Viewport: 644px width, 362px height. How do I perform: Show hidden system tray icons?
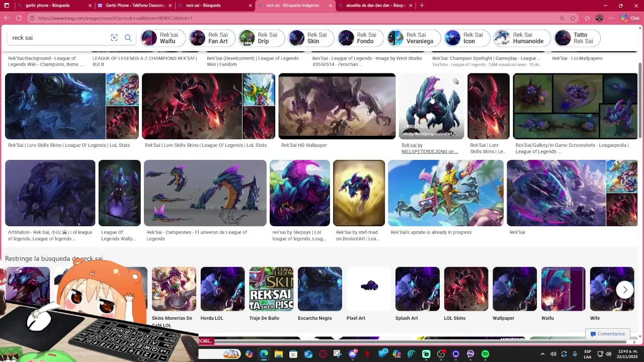click(x=542, y=354)
